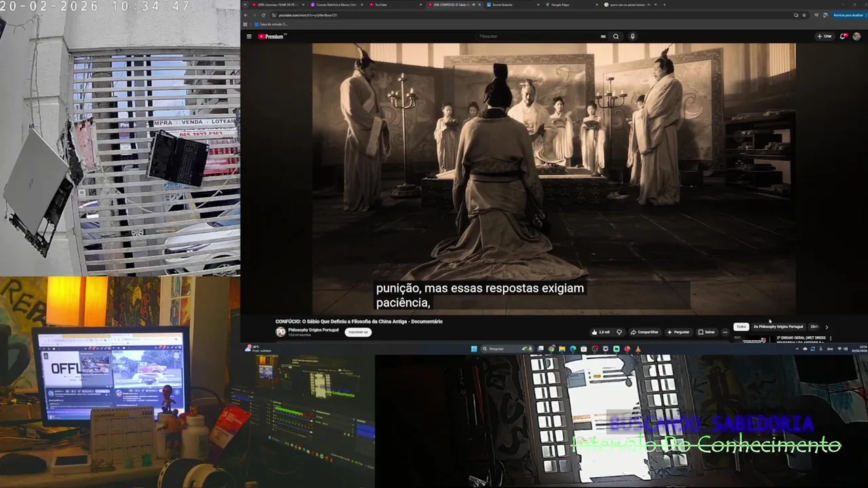Open the weather widget on the taskbar

(258, 349)
